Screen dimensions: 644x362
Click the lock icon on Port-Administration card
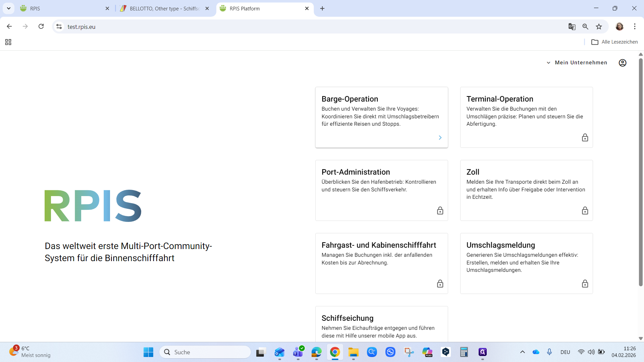click(440, 211)
